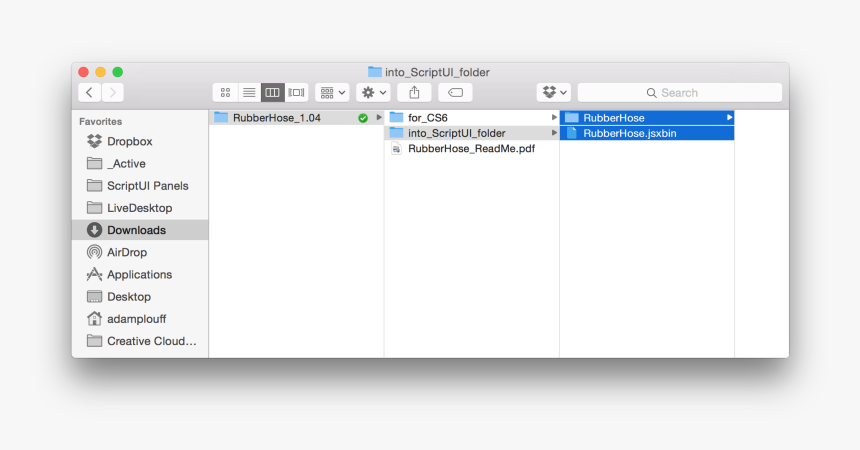The height and width of the screenshot is (450, 860).
Task: Open AirDrop from the sidebar
Action: coord(140,252)
